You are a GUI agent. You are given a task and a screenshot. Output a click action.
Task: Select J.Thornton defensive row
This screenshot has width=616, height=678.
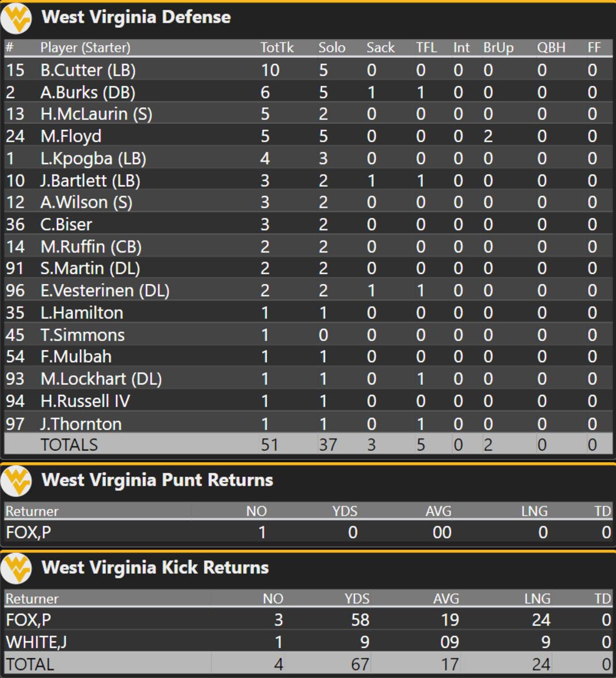coord(308,423)
